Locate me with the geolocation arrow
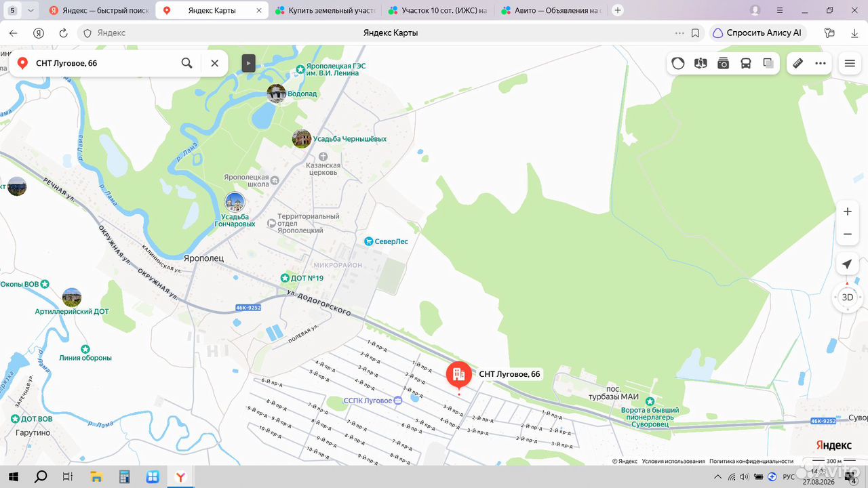 [x=847, y=264]
